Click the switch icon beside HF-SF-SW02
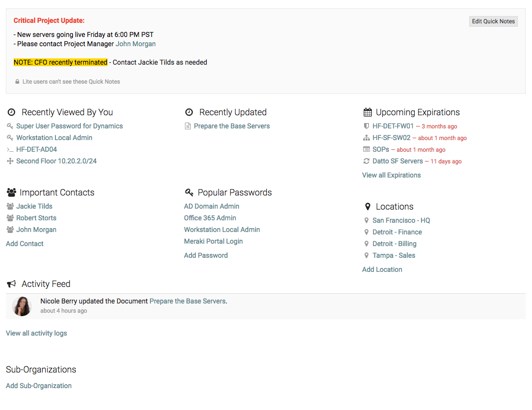The height and width of the screenshot is (410, 532). coord(367,138)
